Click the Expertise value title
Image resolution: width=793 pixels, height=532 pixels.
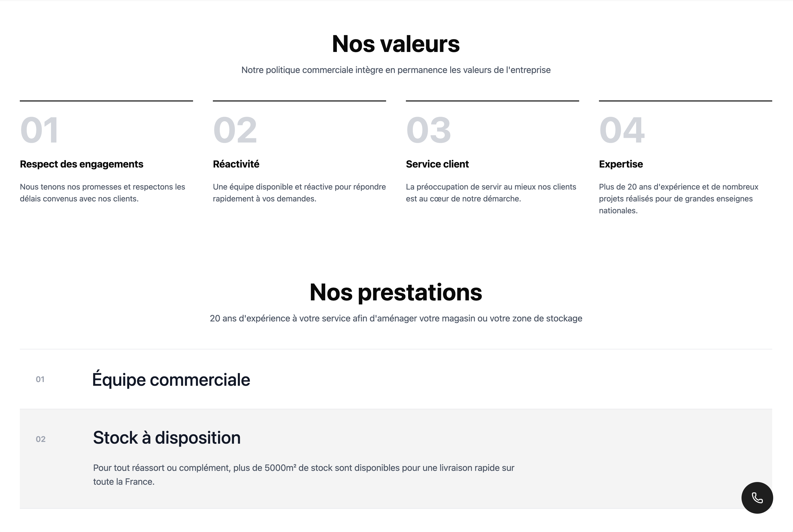pyautogui.click(x=621, y=164)
